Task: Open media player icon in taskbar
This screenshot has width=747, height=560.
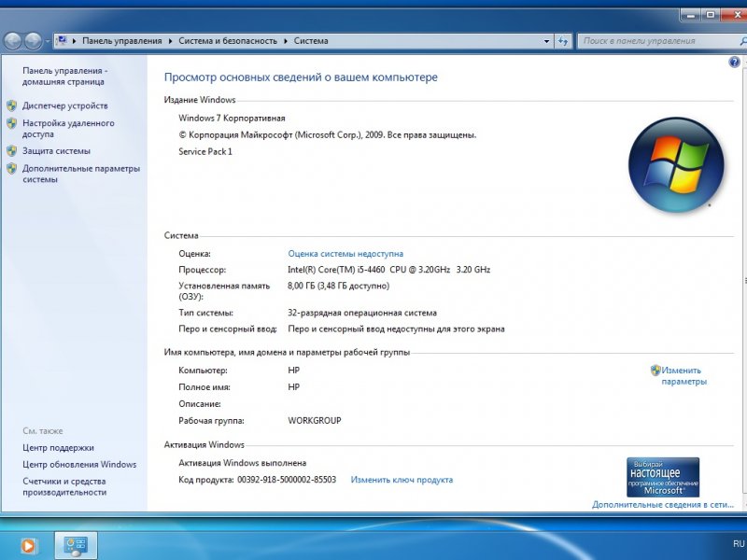Action: coord(28,545)
